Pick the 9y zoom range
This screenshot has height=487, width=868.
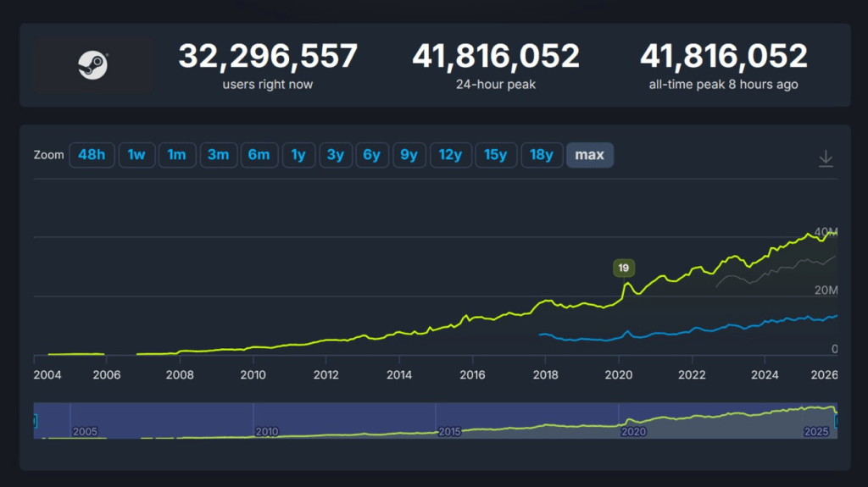coord(409,155)
